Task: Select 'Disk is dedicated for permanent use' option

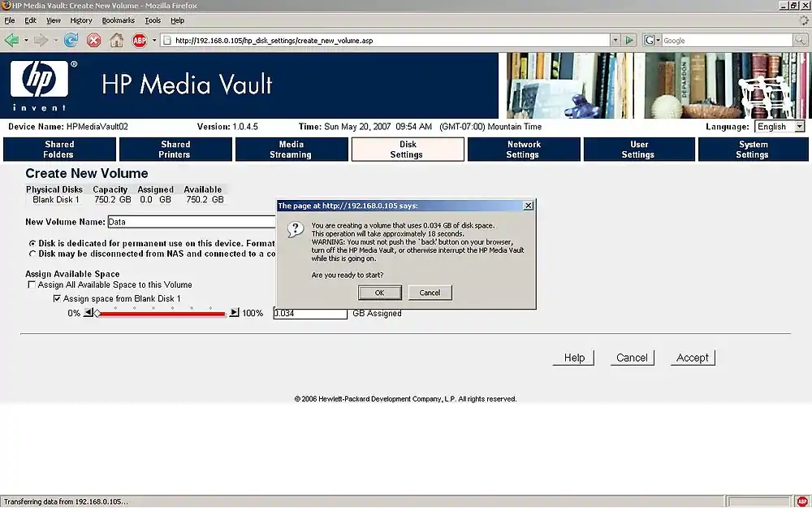Action: pyautogui.click(x=32, y=243)
